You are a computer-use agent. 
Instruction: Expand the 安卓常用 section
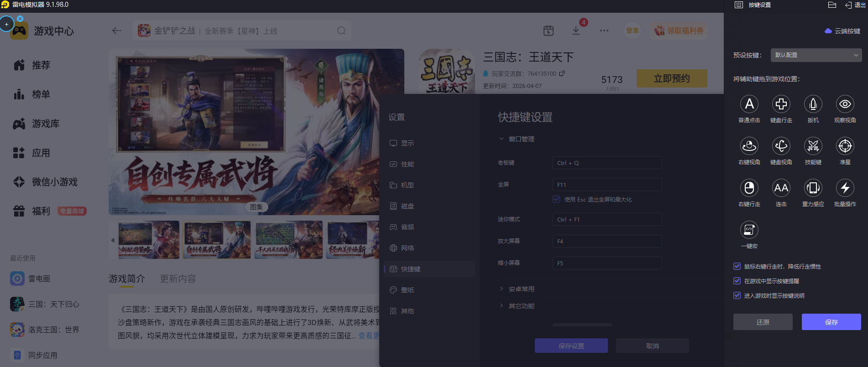(x=517, y=289)
